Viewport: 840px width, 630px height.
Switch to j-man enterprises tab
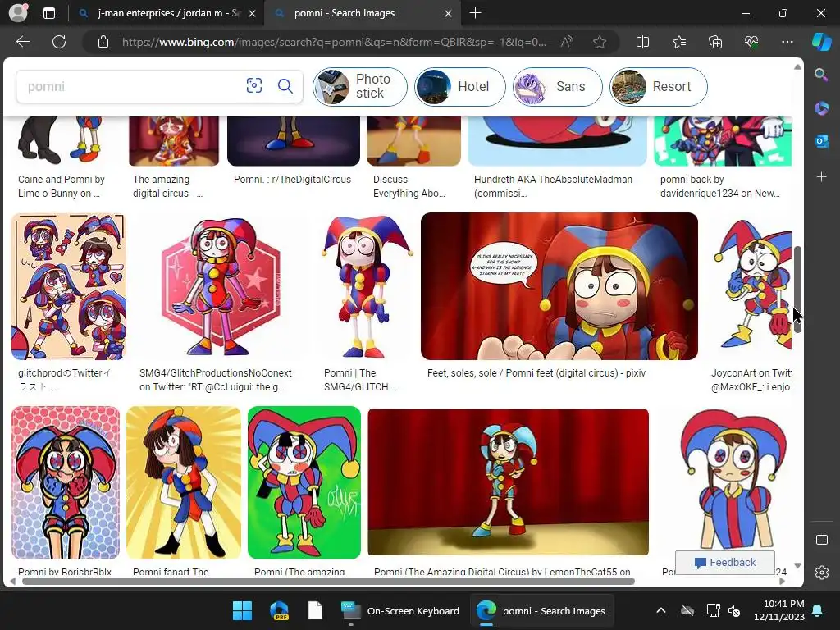click(167, 13)
